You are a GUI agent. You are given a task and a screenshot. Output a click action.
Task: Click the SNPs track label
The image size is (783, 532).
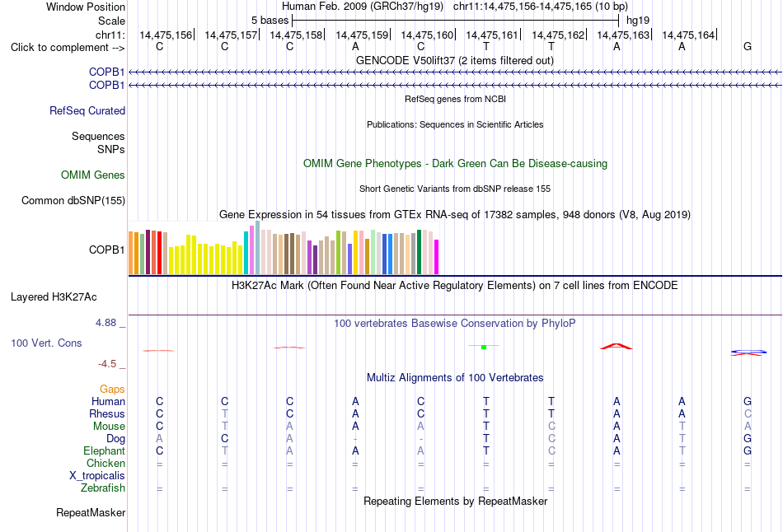pos(111,149)
